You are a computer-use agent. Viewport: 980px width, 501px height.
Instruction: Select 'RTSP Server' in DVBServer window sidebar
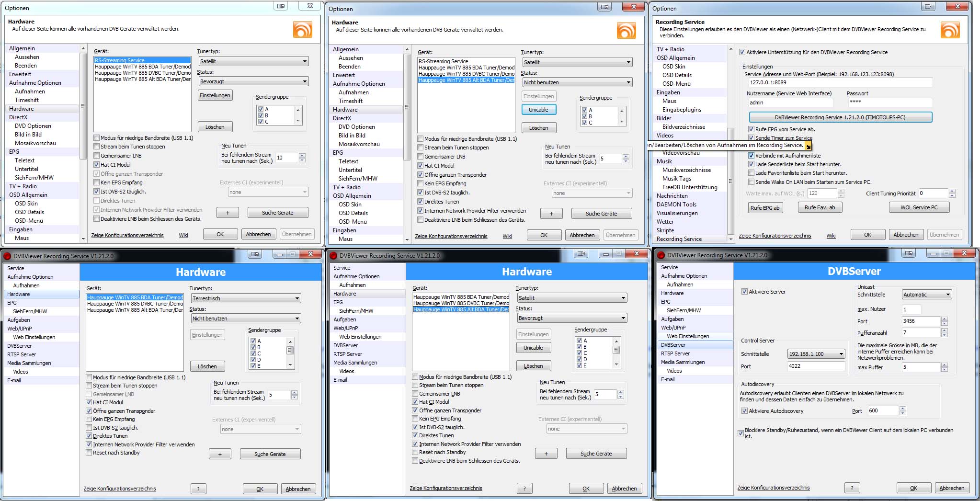pos(675,353)
